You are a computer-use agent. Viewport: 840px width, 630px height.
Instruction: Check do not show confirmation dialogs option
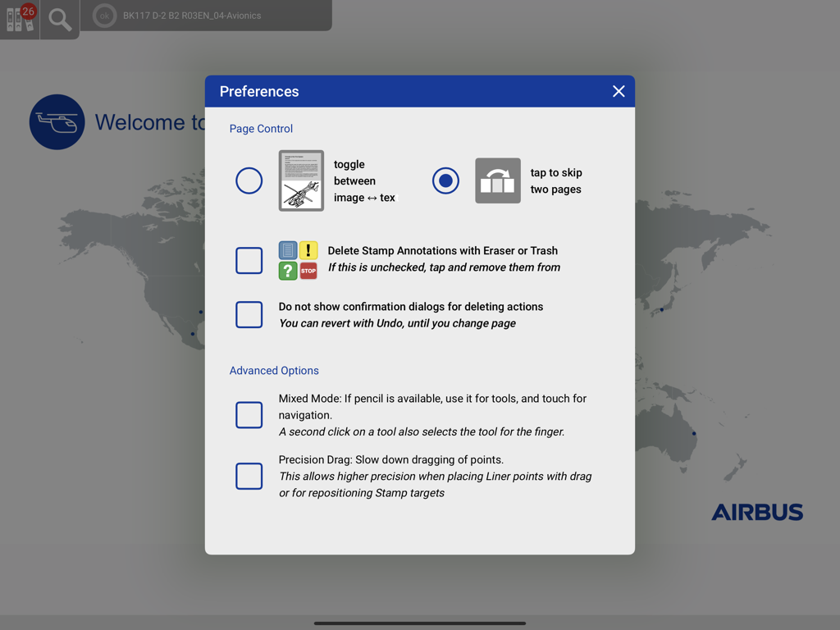click(249, 314)
